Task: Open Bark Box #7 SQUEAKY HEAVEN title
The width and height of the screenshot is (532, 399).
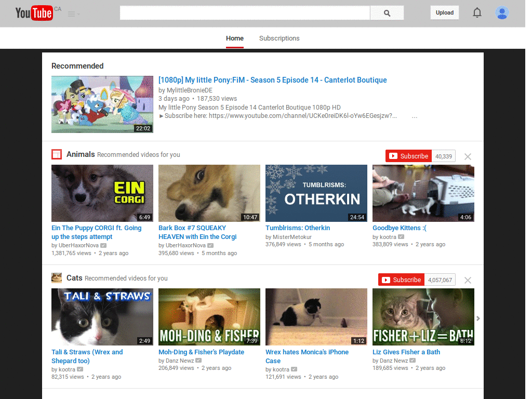Action: [197, 232]
